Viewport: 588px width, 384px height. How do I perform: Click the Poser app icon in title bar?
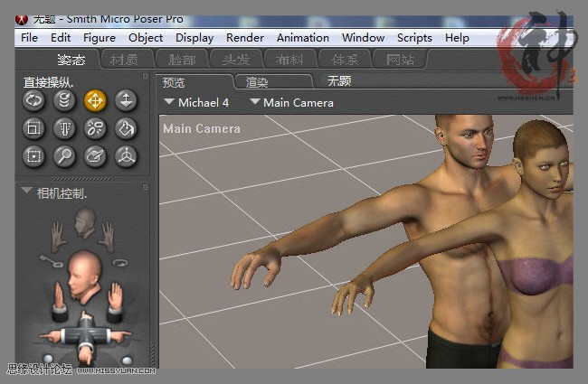click(x=22, y=20)
